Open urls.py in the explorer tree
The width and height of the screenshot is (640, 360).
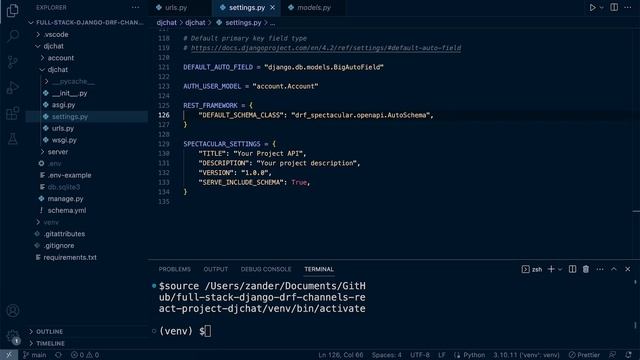[87, 128]
